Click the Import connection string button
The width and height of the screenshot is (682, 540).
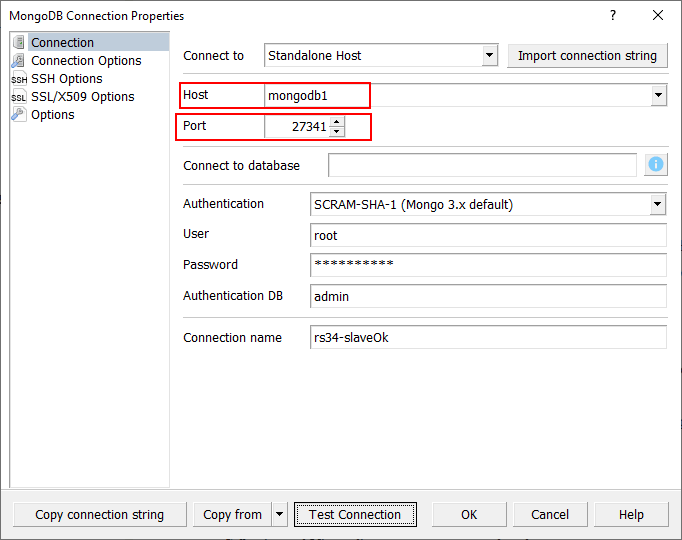587,56
